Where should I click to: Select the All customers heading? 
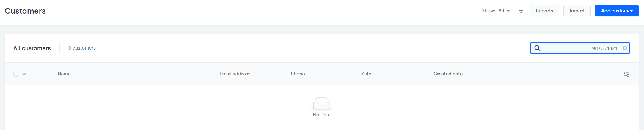coord(32,48)
